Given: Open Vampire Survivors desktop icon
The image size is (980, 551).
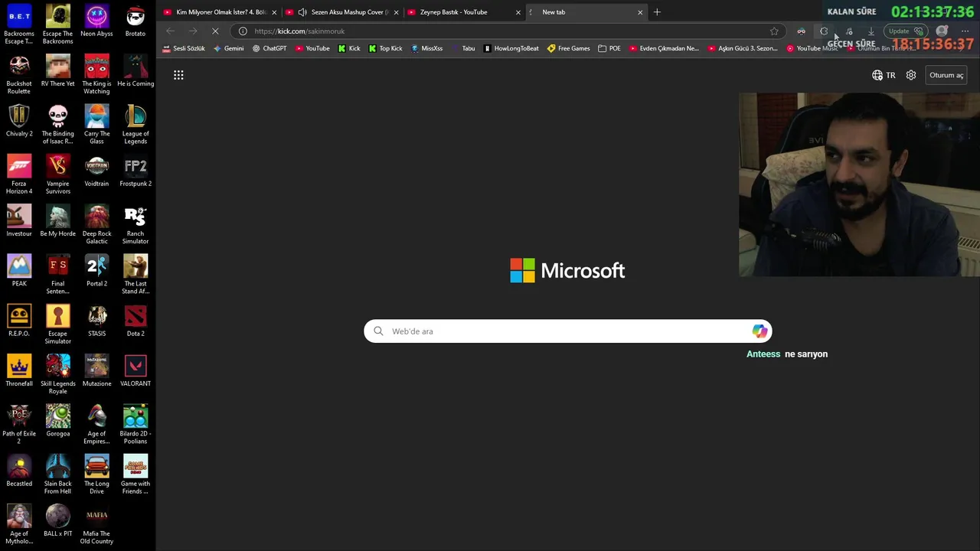Looking at the screenshot, I should point(57,174).
